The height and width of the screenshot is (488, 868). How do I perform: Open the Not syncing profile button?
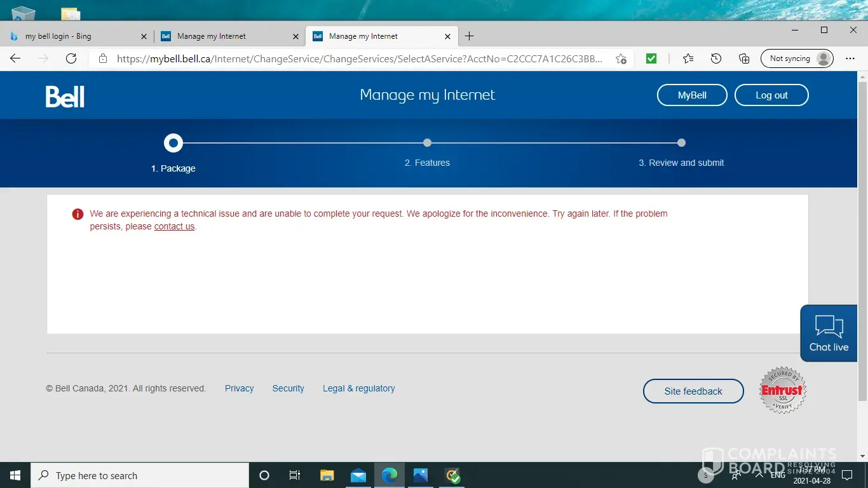tap(797, 58)
